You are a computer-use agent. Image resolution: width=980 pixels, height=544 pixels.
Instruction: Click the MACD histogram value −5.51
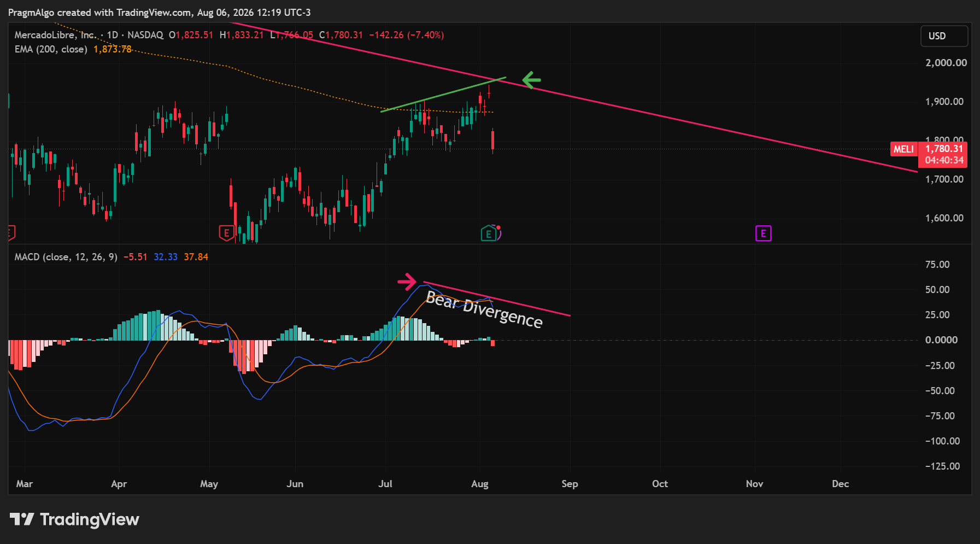point(136,257)
